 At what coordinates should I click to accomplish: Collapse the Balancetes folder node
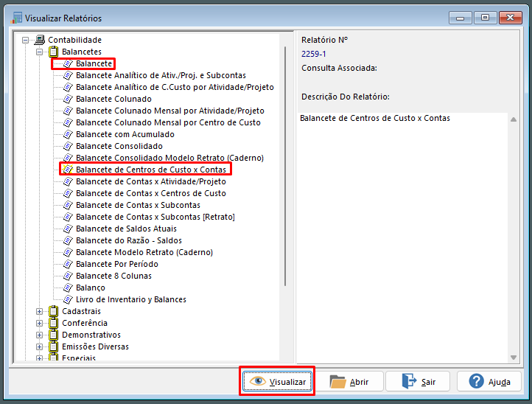39,52
